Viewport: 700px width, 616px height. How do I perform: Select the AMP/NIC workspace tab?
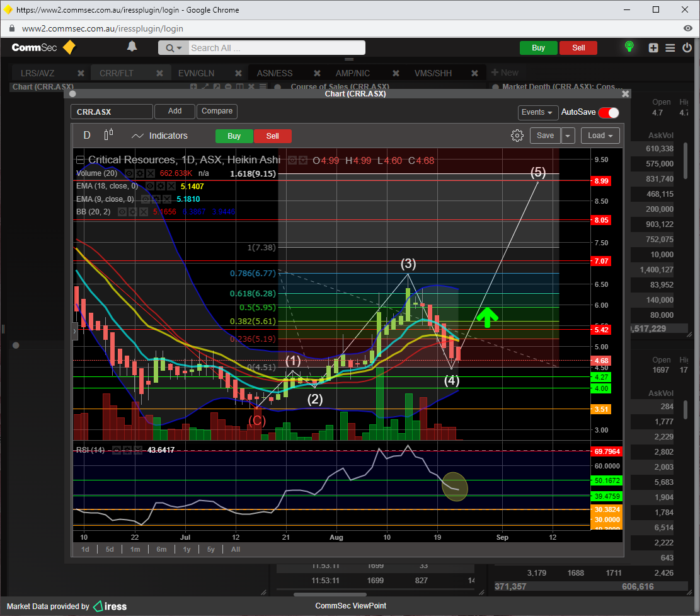[x=352, y=73]
